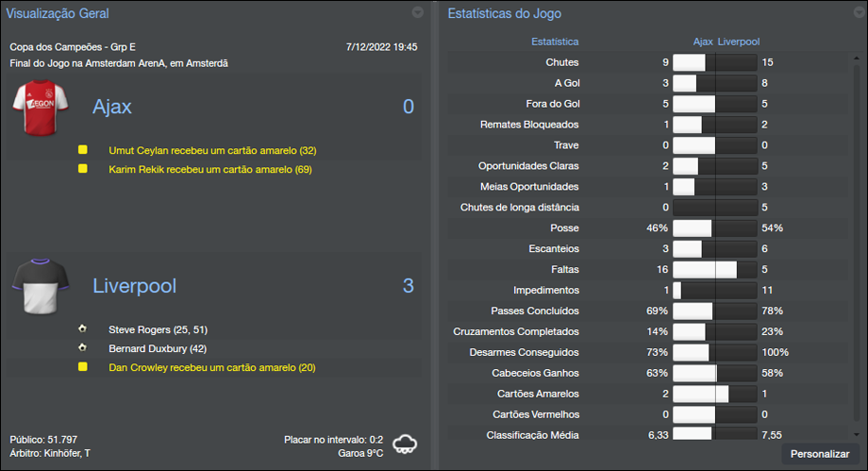This screenshot has height=471, width=868.
Task: Click the Visualização Geral panel title
Action: click(57, 14)
